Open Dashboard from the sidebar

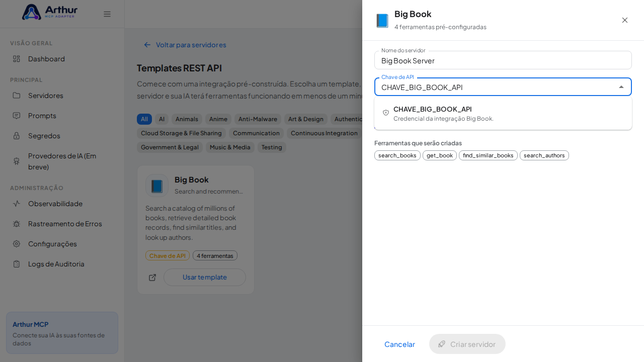click(62, 59)
